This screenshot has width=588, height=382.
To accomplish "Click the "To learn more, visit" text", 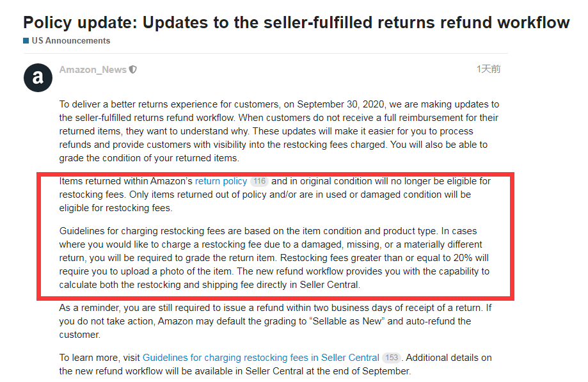I will point(100,358).
